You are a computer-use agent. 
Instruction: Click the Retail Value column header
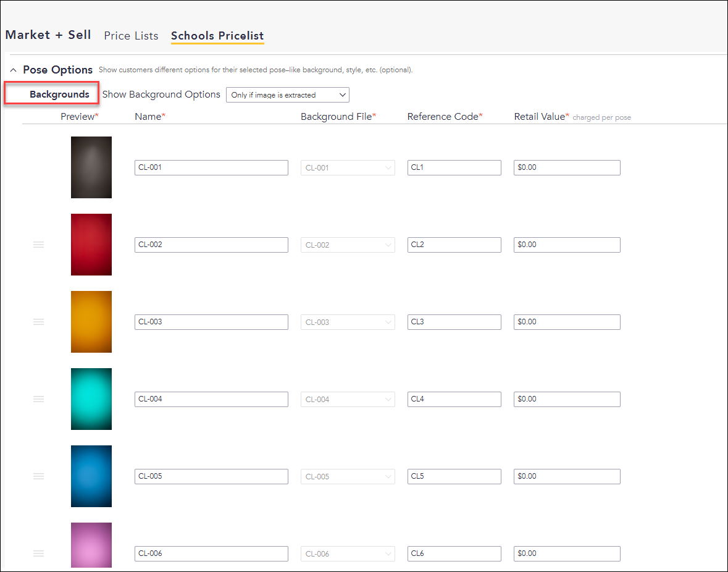542,117
